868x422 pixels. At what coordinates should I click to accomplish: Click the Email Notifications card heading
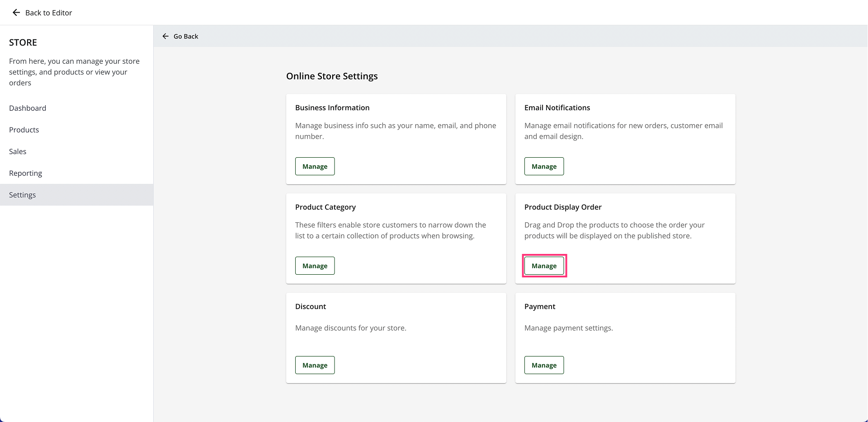[x=557, y=108]
